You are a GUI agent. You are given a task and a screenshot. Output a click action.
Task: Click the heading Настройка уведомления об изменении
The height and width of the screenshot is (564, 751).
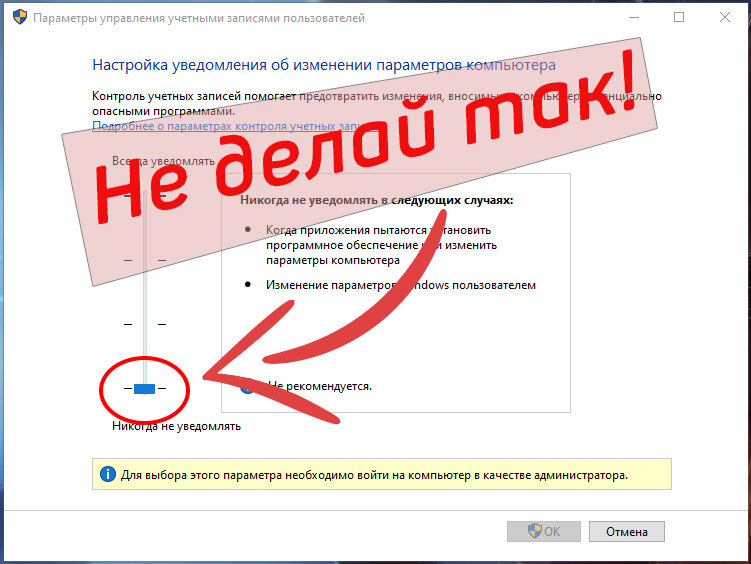coord(324,65)
